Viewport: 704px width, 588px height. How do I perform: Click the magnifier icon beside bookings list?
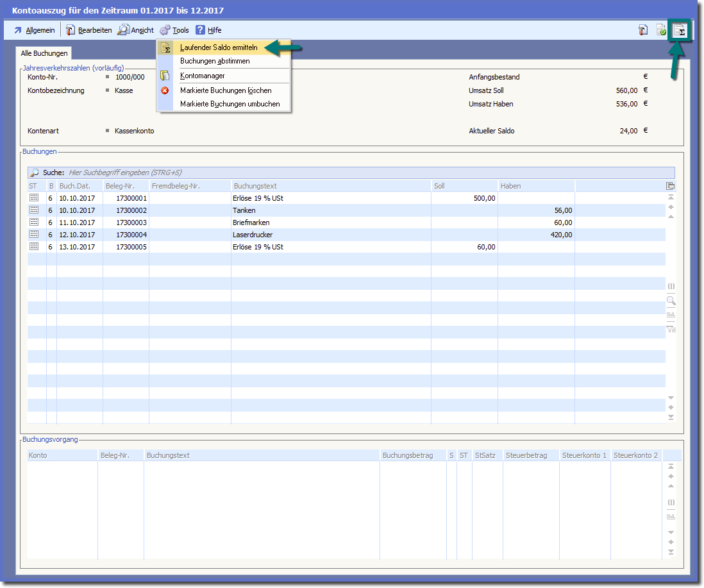tap(671, 301)
